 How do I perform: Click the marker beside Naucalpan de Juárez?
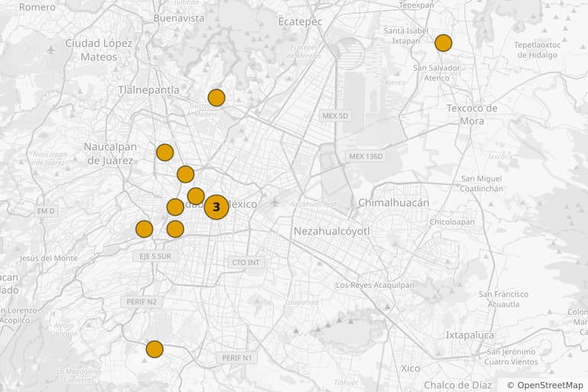(x=165, y=152)
